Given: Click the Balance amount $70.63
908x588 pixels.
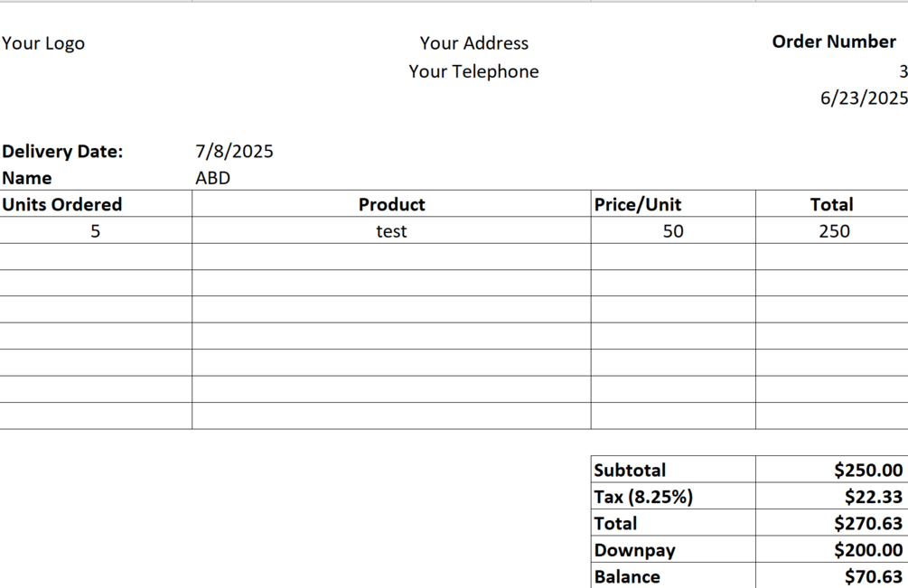Looking at the screenshot, I should (x=873, y=576).
